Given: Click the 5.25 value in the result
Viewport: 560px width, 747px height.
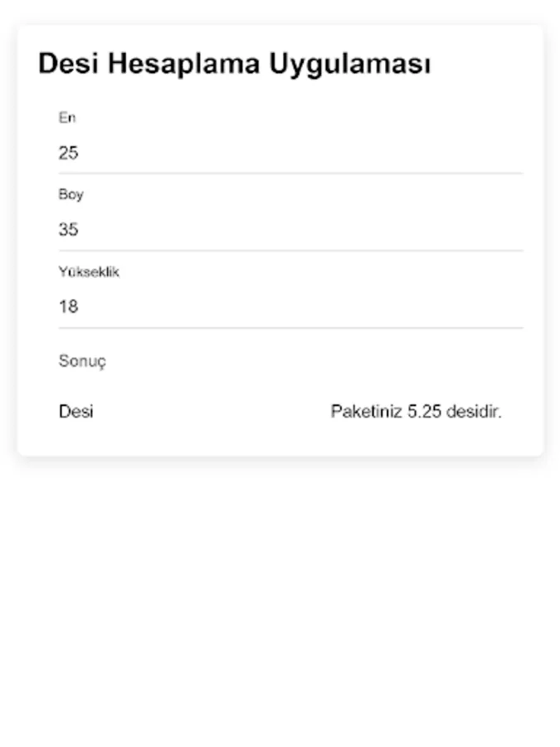Looking at the screenshot, I should [x=424, y=411].
